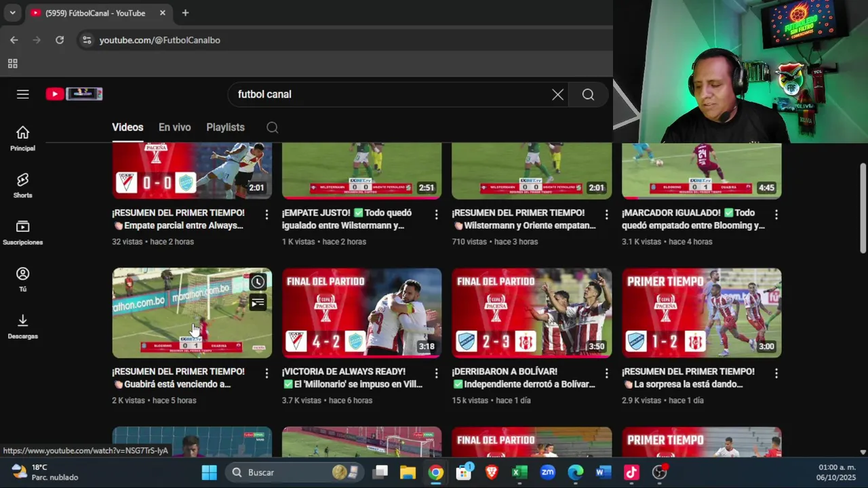
Task: Click the Windows taskbar Buscar search box
Action: 295,472
